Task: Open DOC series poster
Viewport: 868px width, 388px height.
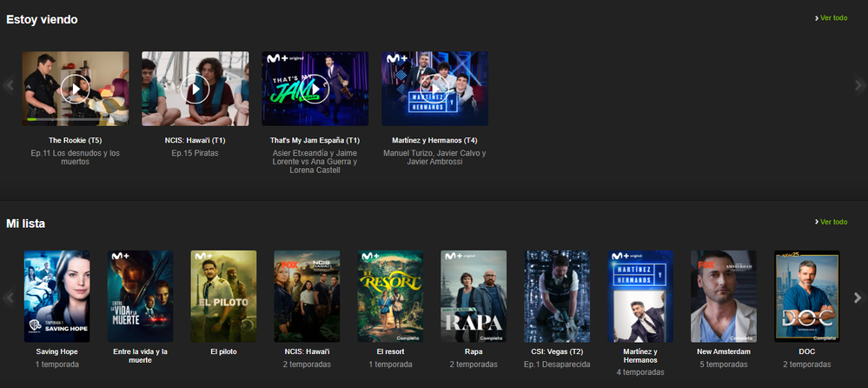Action: pos(807,296)
